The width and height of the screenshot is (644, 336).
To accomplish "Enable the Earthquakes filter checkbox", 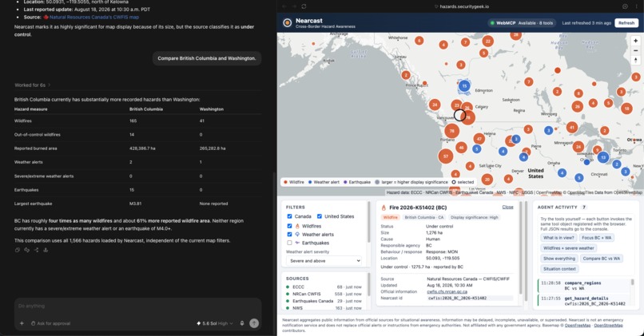I will click(289, 243).
